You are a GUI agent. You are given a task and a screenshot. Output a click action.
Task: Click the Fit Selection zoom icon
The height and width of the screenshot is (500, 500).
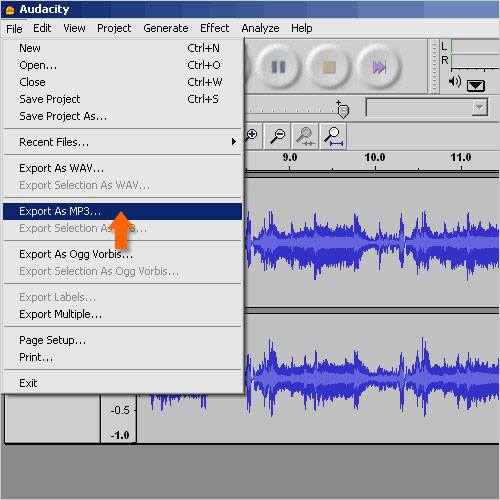point(305,136)
